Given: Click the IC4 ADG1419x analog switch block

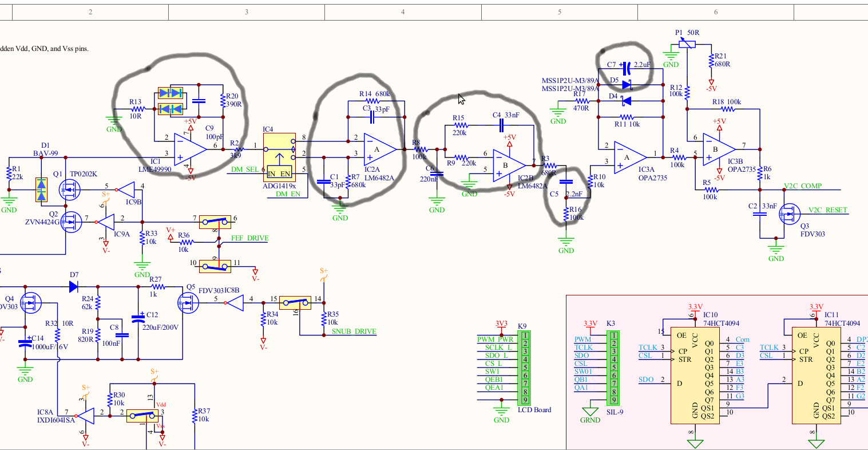Looking at the screenshot, I should pyautogui.click(x=280, y=157).
